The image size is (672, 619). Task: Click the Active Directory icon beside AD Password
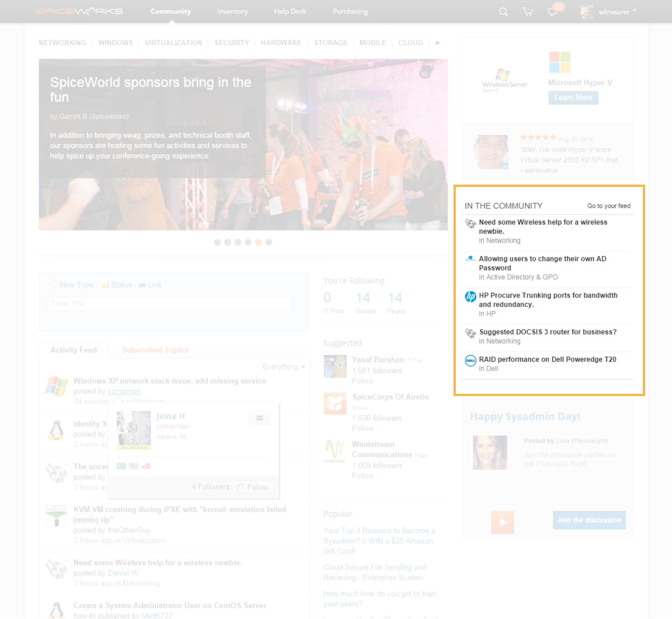point(471,258)
